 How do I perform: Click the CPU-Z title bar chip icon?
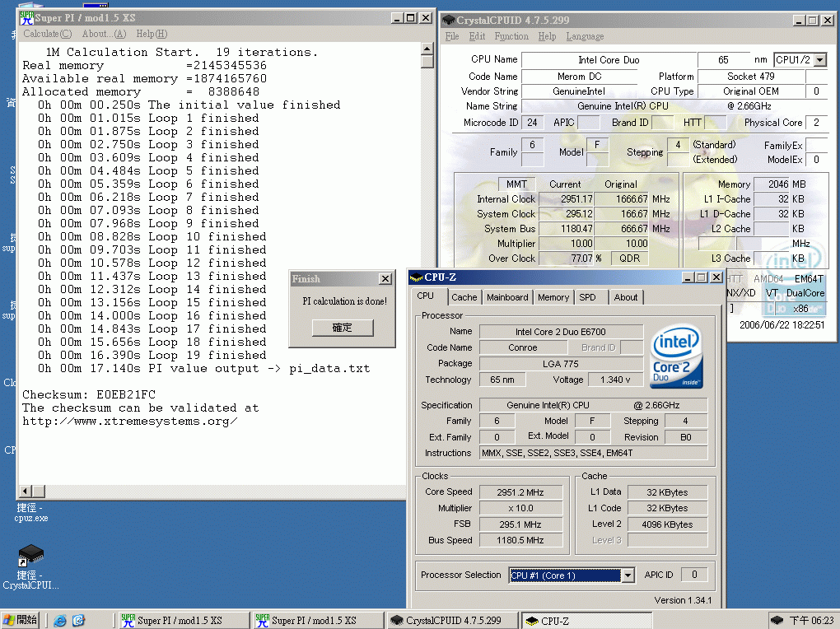417,277
